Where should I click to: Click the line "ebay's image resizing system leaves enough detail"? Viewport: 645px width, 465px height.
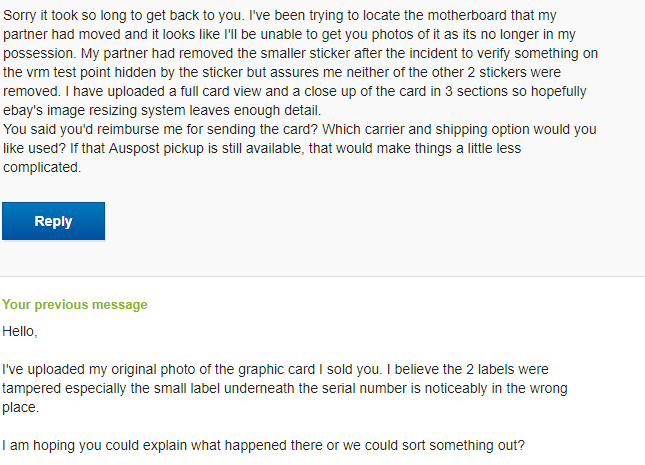162,110
